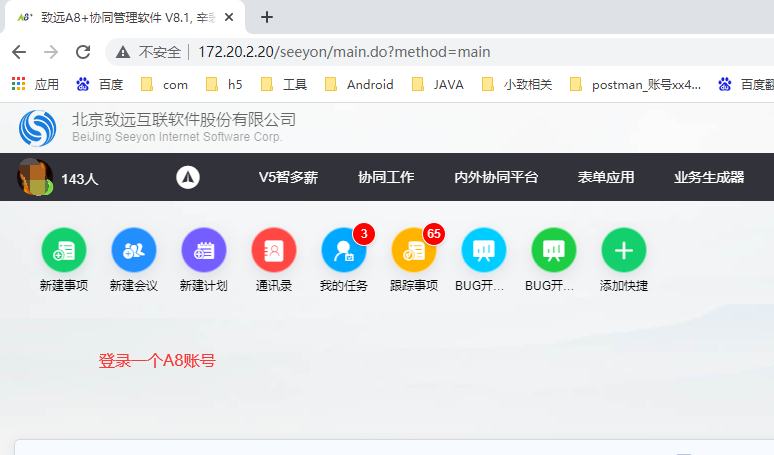Close the 致远A8+ browser tab

point(229,17)
